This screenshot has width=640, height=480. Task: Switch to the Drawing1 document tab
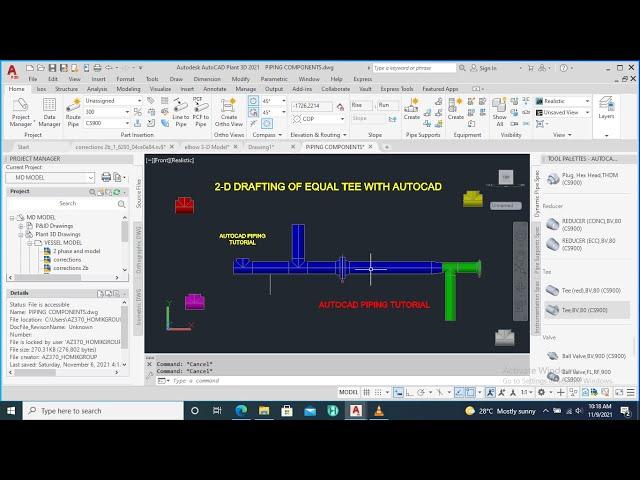[x=261, y=147]
